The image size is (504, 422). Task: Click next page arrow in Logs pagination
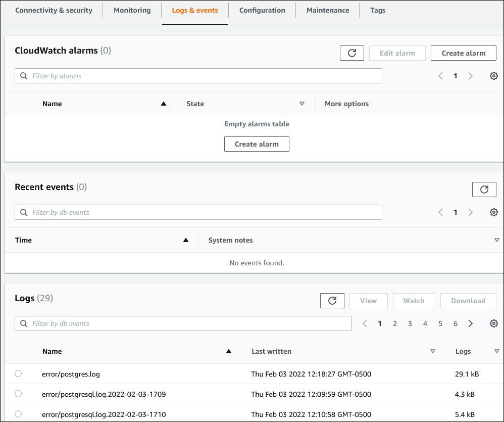(x=470, y=323)
